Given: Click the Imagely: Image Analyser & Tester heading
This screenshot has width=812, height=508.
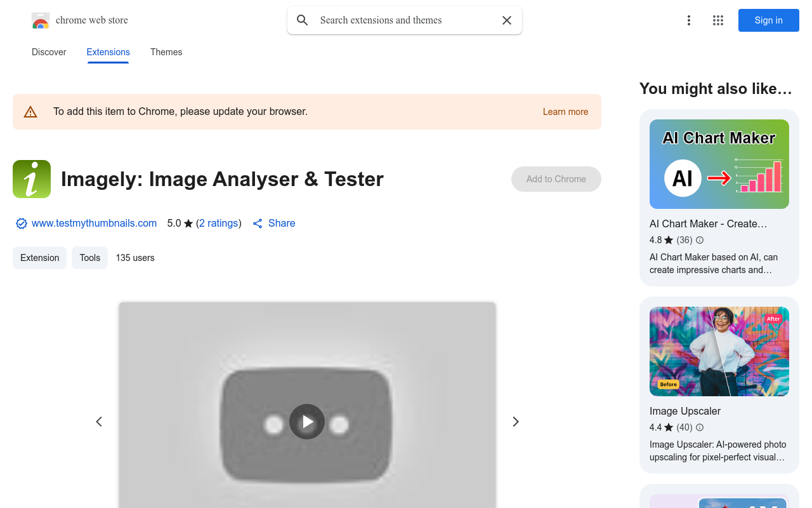Looking at the screenshot, I should point(222,179).
